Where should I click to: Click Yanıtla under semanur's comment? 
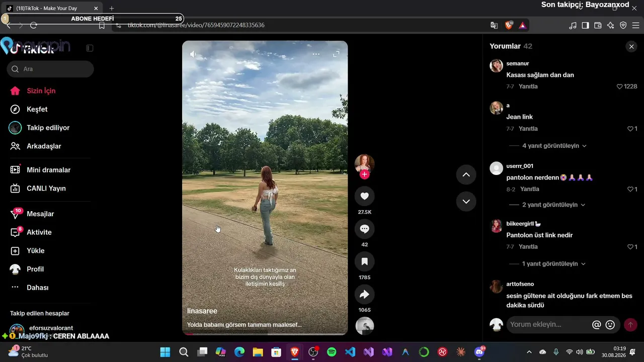528,86
